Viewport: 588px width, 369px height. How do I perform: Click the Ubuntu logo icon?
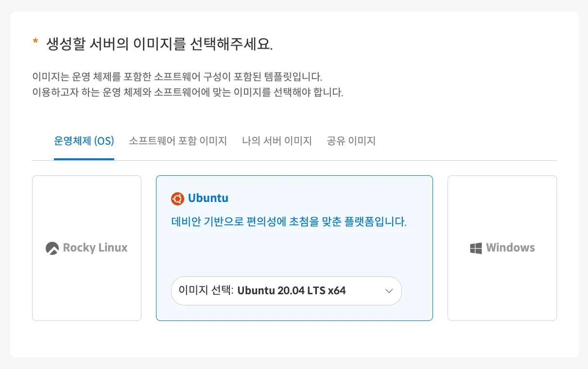(x=177, y=198)
